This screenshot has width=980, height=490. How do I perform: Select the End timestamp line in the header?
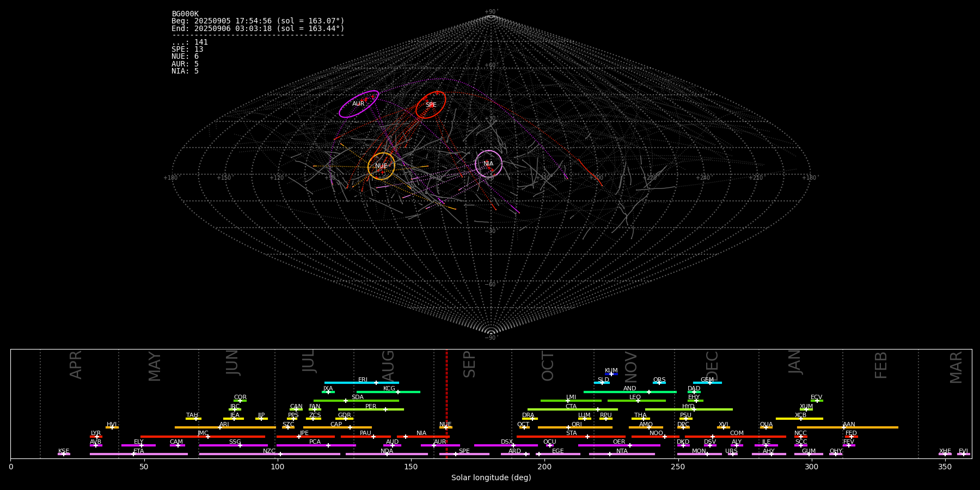[258, 28]
